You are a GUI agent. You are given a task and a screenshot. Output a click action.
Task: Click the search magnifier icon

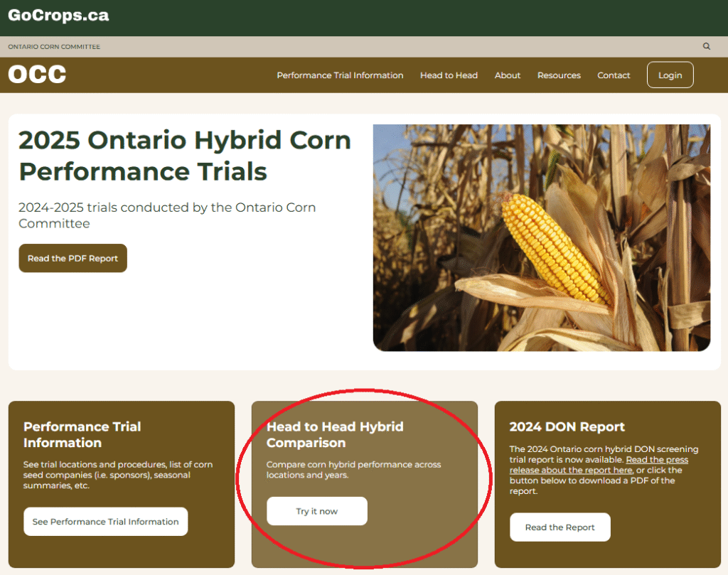[x=706, y=46]
